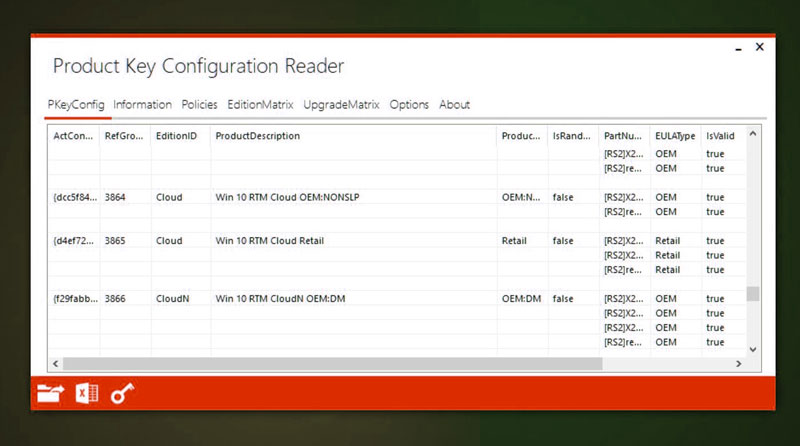This screenshot has height=446, width=800.
Task: Click the vertical scrollbar up arrow
Action: pyautogui.click(x=753, y=132)
